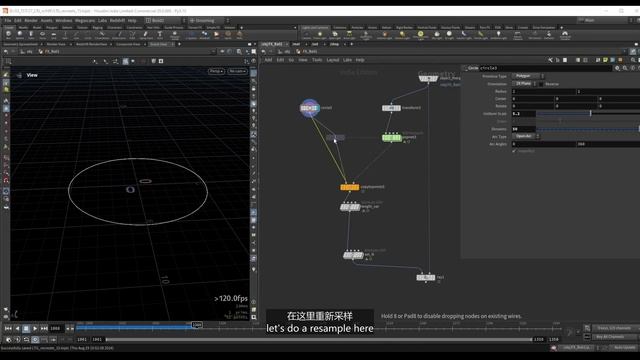Open the Primitive Type dropdown

click(528, 76)
